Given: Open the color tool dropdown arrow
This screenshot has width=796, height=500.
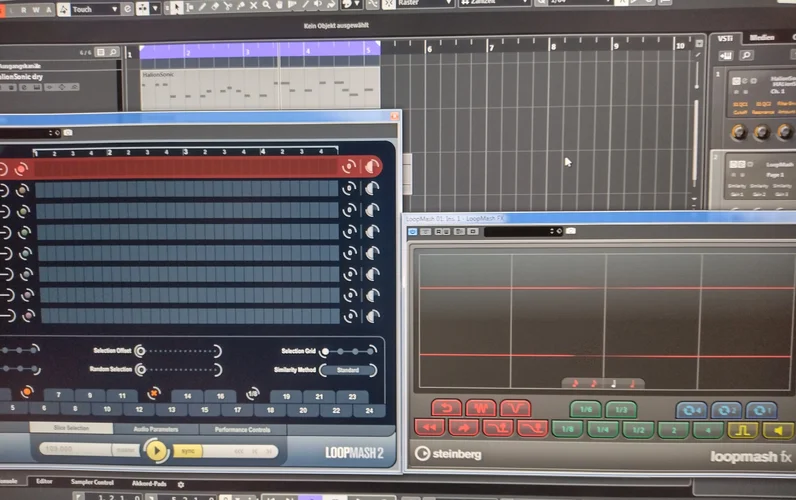Looking at the screenshot, I should 358,4.
